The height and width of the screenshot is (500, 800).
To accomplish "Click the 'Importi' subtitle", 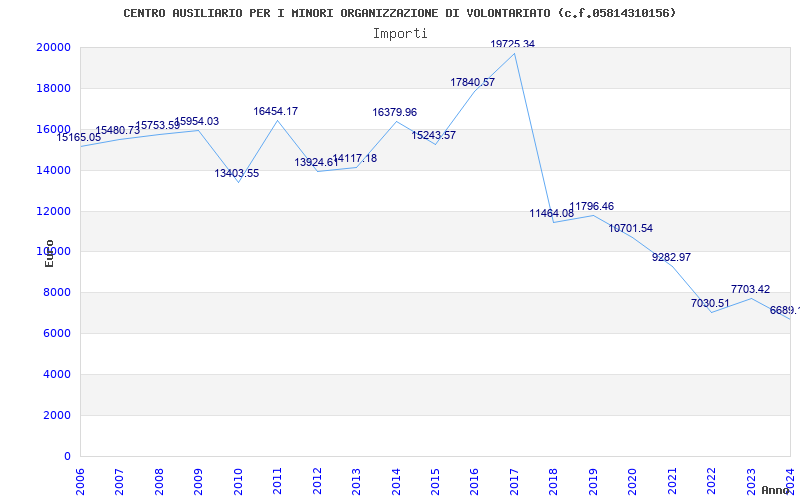I will 400,34.
